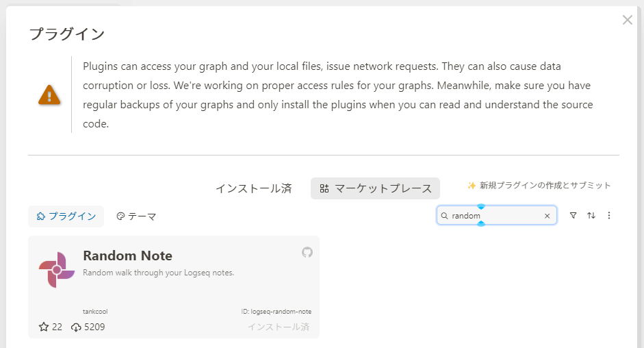Click the star count 22
This screenshot has height=348, width=644.
[51, 327]
